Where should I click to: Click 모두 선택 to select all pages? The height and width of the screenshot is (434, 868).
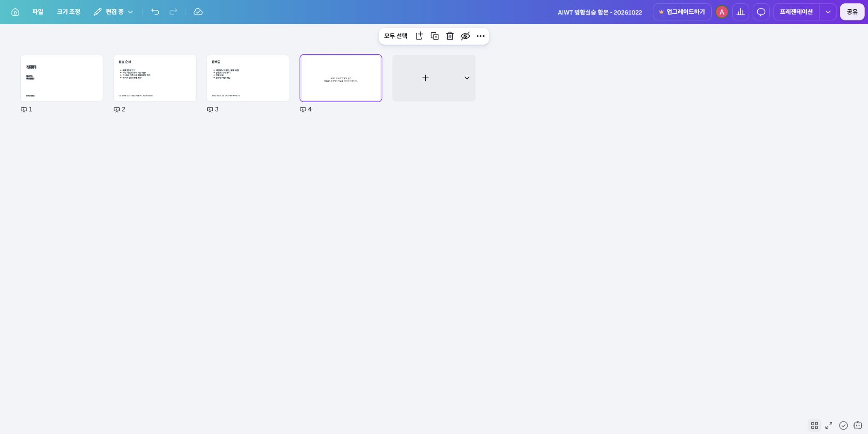tap(396, 36)
